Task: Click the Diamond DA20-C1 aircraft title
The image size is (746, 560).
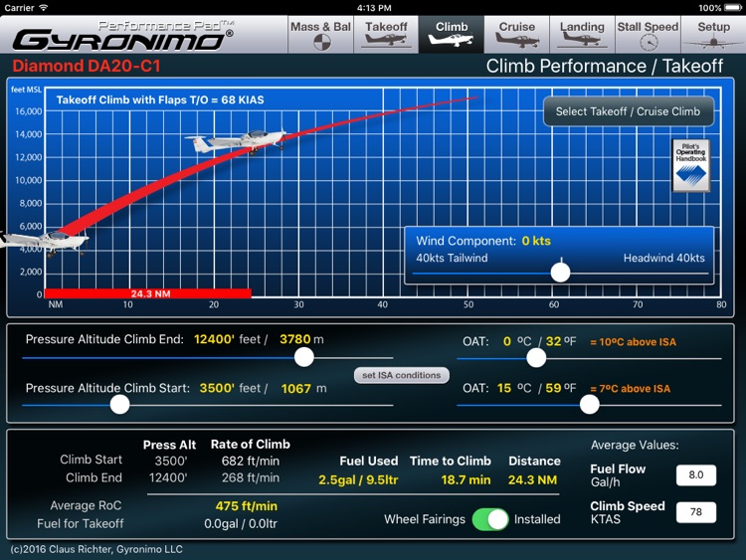Action: (87, 66)
